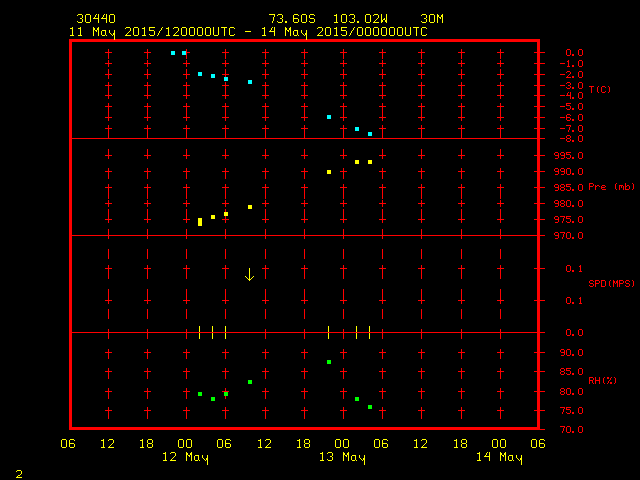Screen dimensions: 640x480
Task: Click the lowest cyan temperature data point
Action: [x=370, y=134]
